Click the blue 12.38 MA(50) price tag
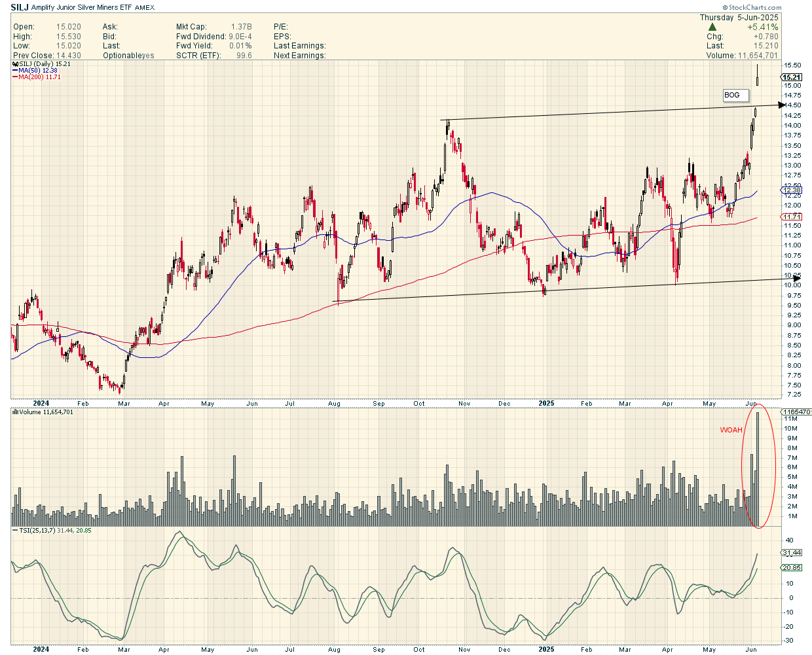Image resolution: width=812 pixels, height=655 pixels. click(792, 190)
